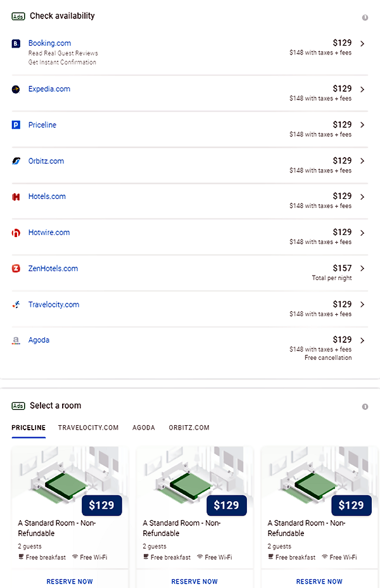Expand the Agoda price arrow
380x588 pixels.
[x=362, y=340]
